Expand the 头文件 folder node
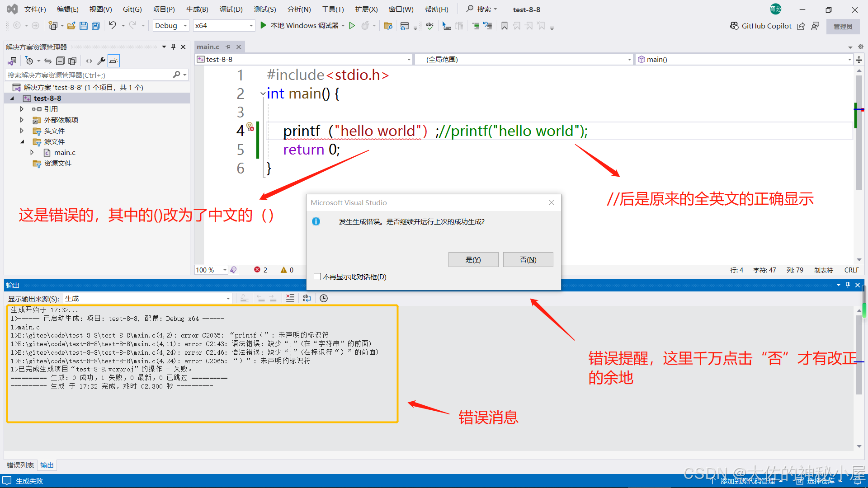Screen dimensions: 868x488 (22, 131)
